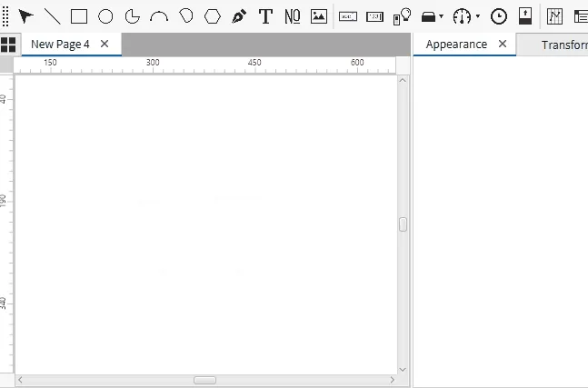Select the arrow pointer tool
Image resolution: width=588 pixels, height=388 pixels.
click(x=26, y=16)
